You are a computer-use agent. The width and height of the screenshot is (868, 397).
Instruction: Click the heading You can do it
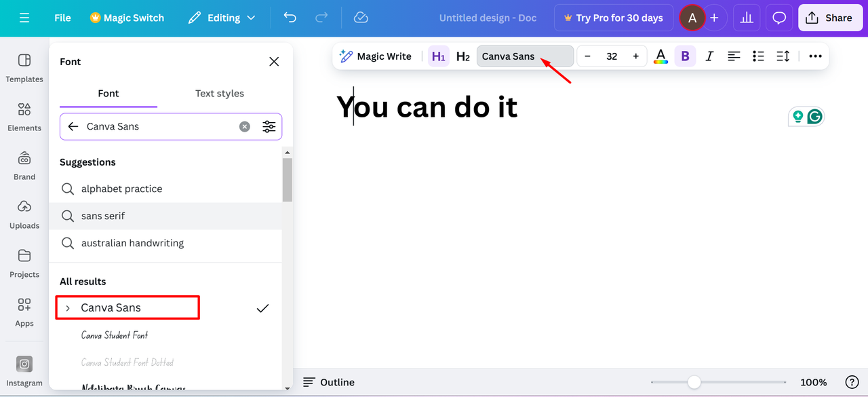[427, 107]
